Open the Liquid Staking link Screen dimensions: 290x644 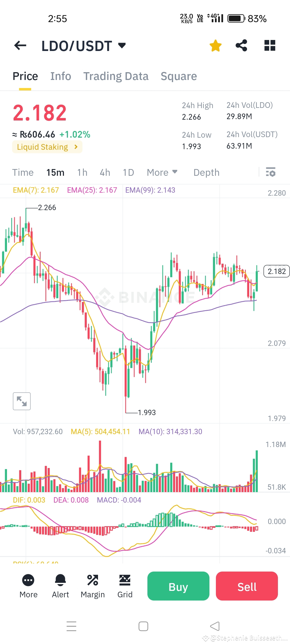click(x=47, y=147)
